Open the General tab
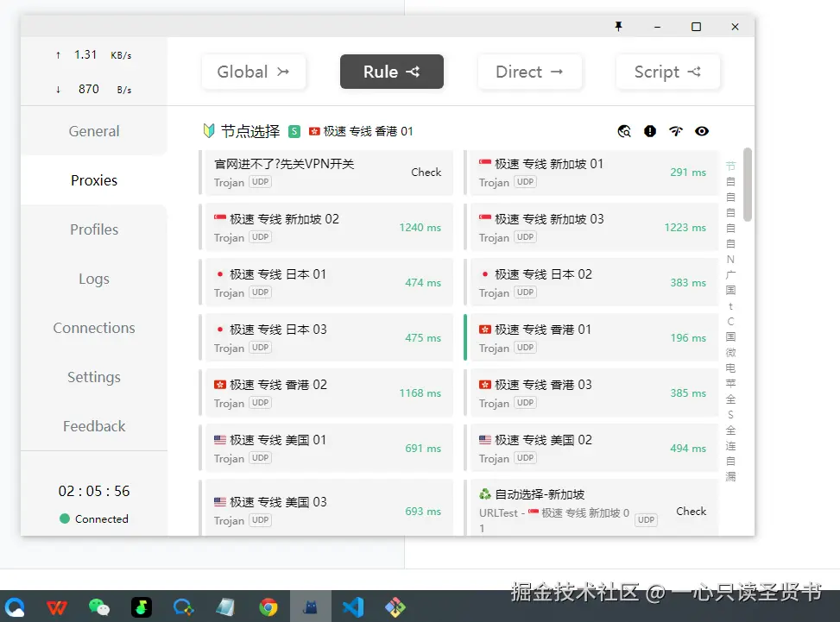This screenshot has height=622, width=840. [x=94, y=131]
